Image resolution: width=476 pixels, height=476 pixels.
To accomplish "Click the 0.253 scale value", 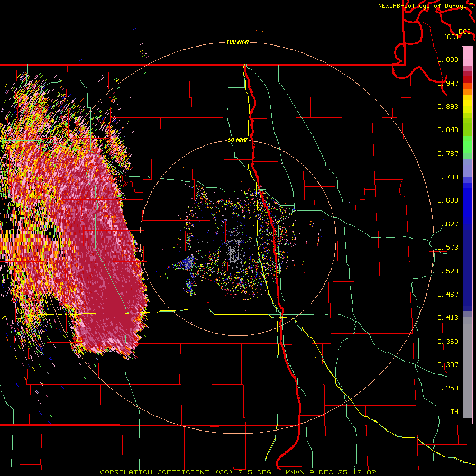I will tap(448, 388).
